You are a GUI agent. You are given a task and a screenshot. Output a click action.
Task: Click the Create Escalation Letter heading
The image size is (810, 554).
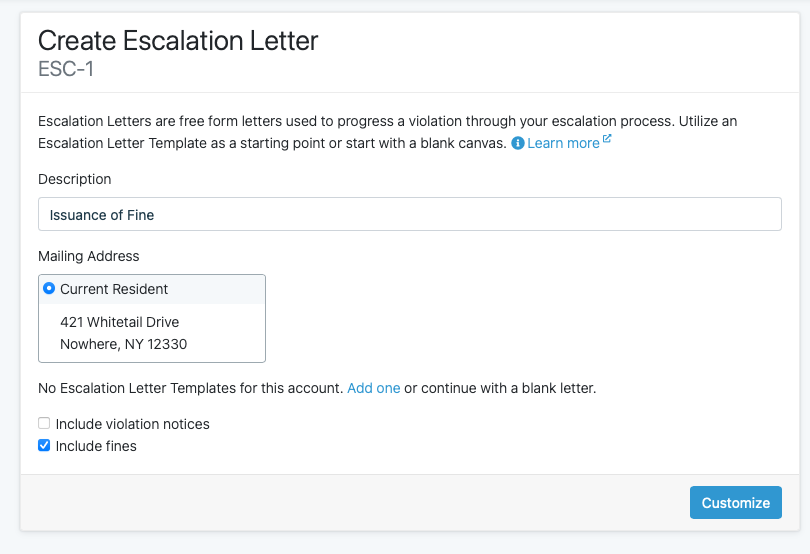[x=178, y=41]
